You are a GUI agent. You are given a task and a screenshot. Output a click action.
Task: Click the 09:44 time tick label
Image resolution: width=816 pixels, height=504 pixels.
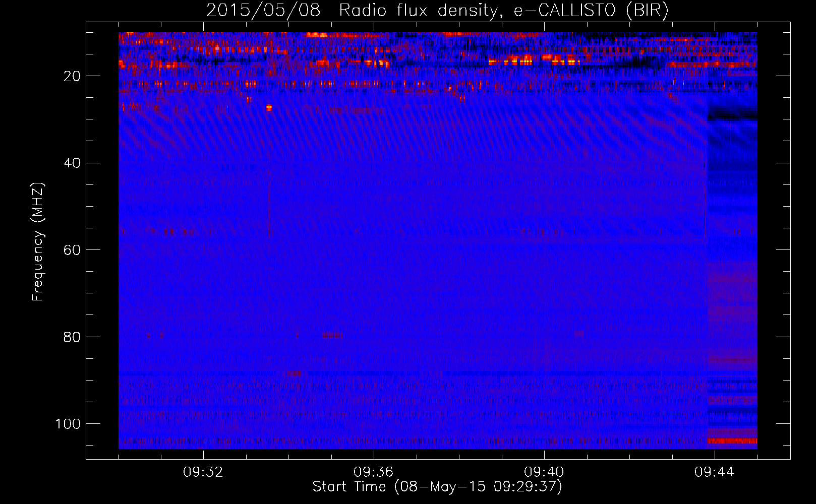pos(715,472)
